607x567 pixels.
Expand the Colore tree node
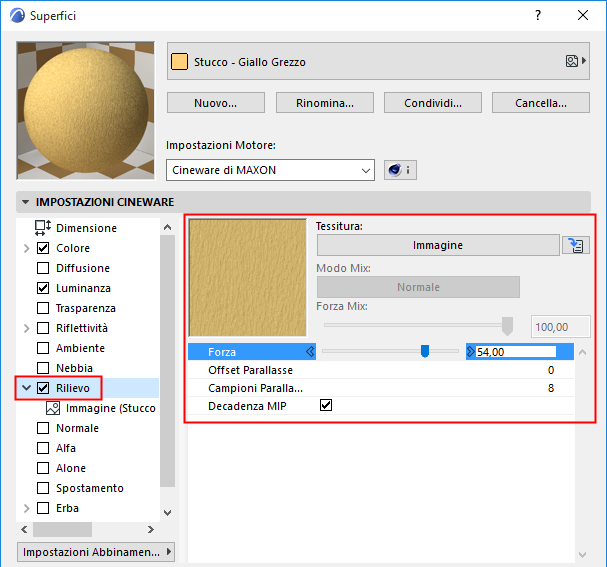point(26,248)
